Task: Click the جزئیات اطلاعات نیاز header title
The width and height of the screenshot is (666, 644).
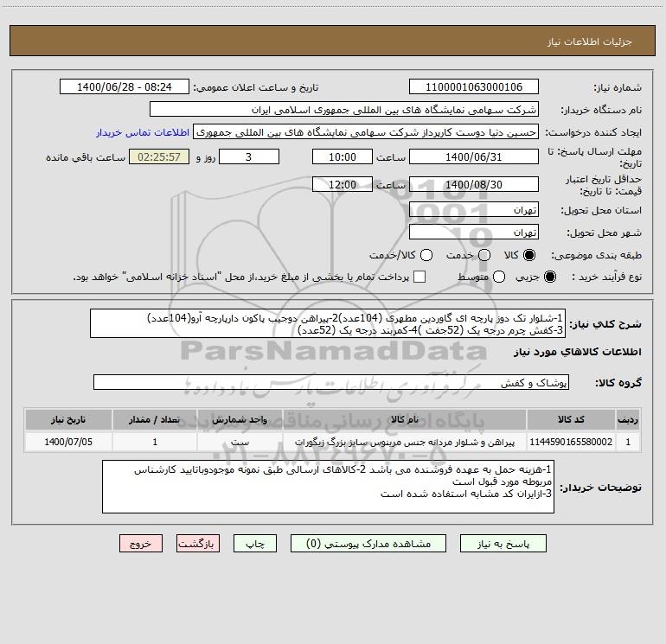Action: (x=590, y=41)
